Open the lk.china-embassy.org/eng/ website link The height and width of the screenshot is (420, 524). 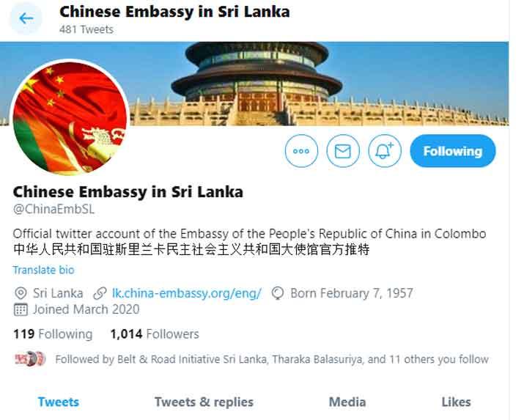tap(186, 293)
